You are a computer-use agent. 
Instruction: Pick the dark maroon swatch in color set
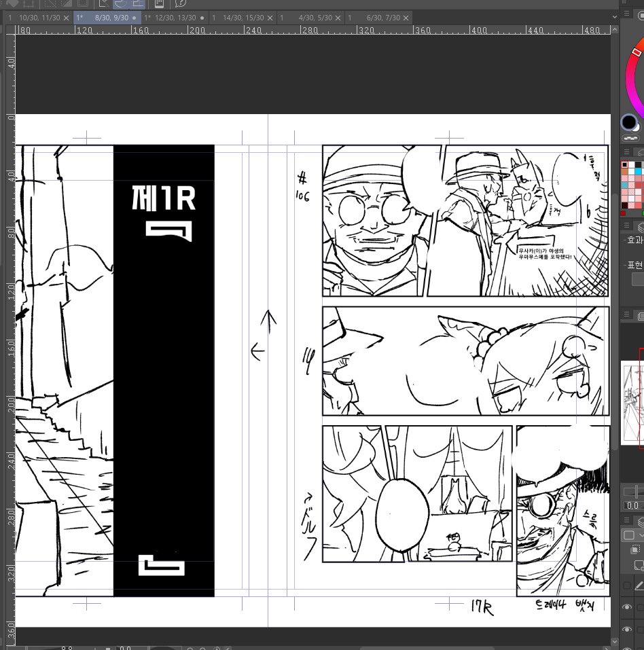pos(625,206)
